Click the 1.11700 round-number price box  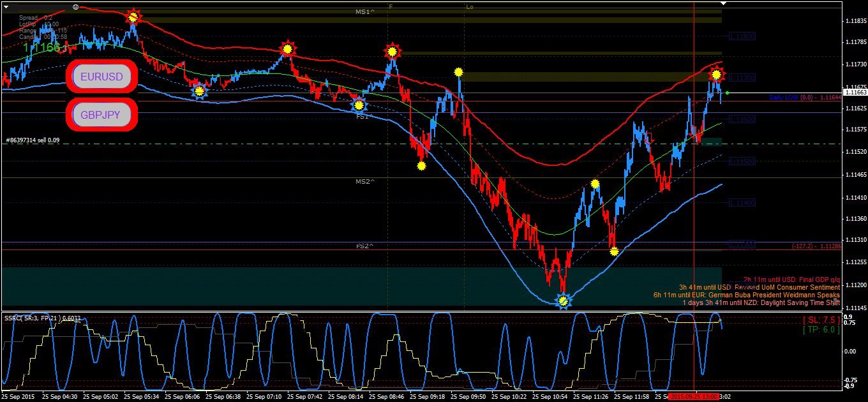click(x=742, y=78)
